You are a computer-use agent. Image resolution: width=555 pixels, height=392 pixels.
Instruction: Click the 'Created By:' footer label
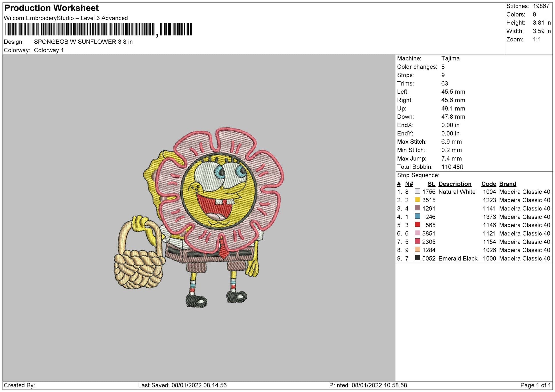click(19, 385)
